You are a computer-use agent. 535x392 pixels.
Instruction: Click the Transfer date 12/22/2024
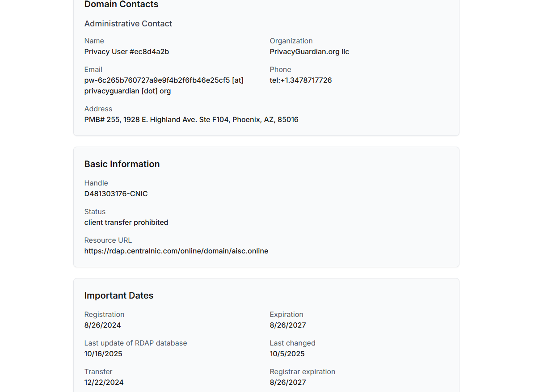pos(104,383)
